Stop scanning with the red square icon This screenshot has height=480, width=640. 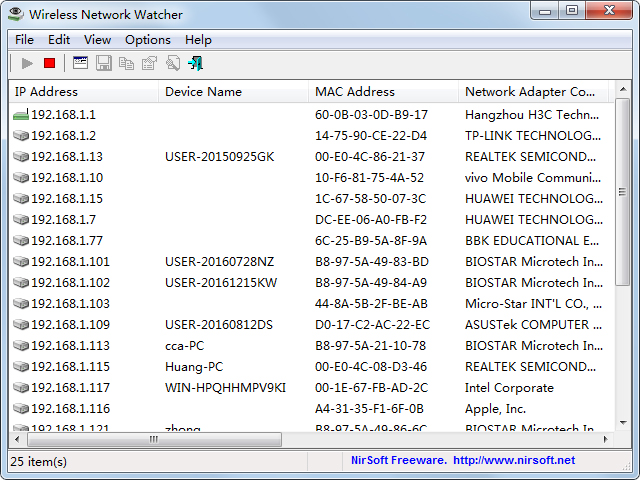pos(49,63)
